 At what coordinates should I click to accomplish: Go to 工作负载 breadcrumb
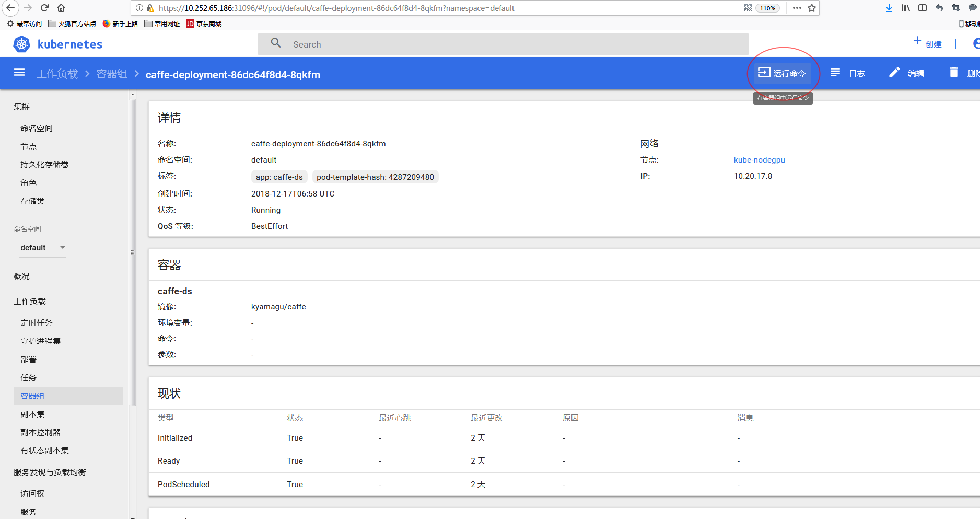(x=57, y=74)
